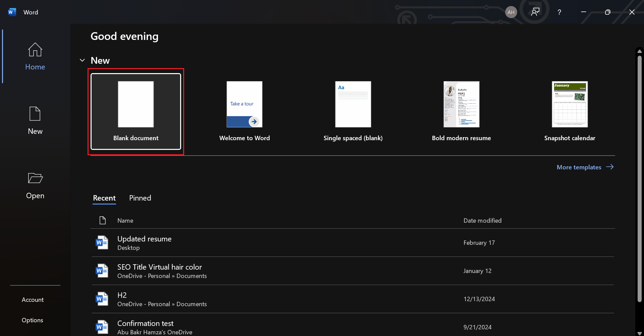The width and height of the screenshot is (644, 336).
Task: Click the 12/13/2024 date cell
Action: point(479,299)
